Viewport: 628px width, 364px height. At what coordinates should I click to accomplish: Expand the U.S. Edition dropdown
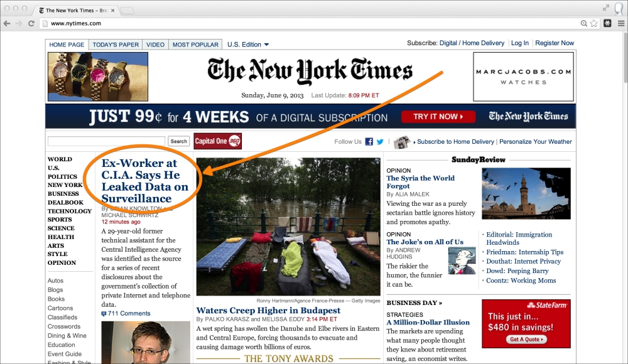(248, 45)
